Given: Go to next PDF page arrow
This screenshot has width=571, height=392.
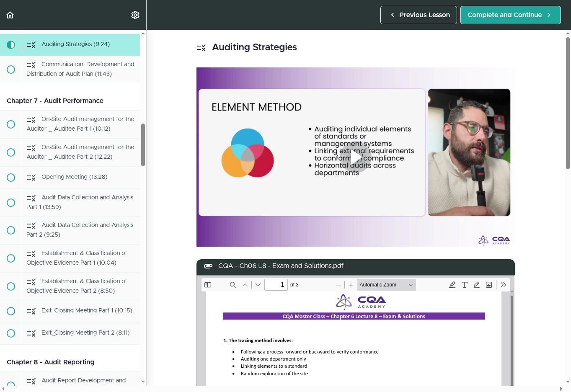Looking at the screenshot, I should pyautogui.click(x=258, y=285).
